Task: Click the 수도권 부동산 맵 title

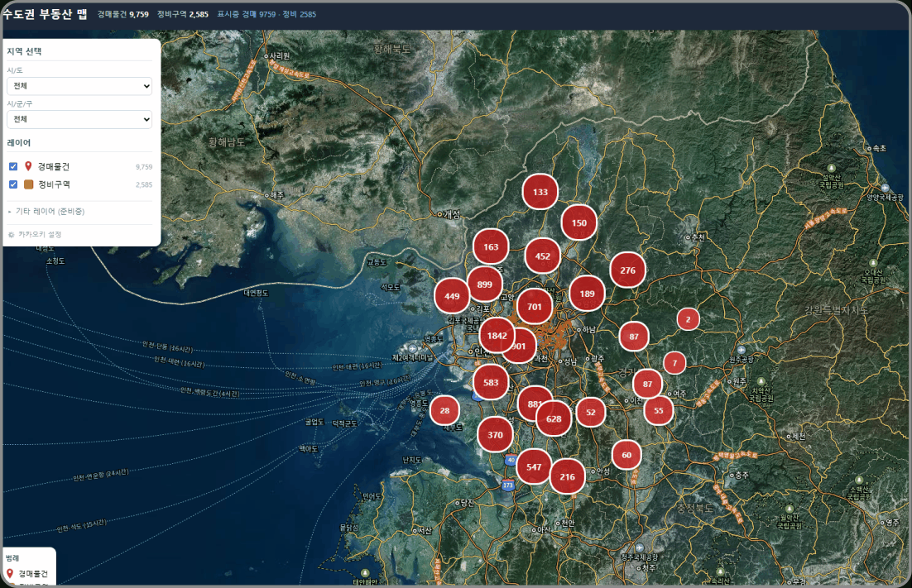Action: click(x=44, y=14)
